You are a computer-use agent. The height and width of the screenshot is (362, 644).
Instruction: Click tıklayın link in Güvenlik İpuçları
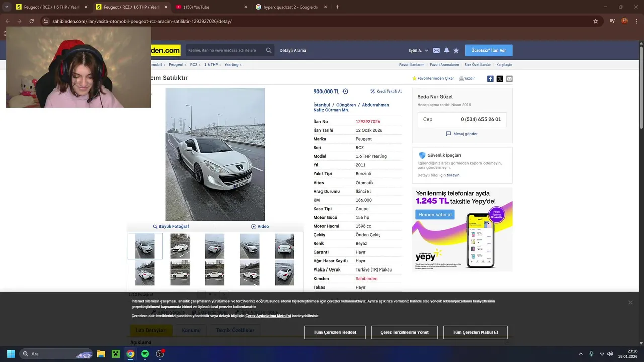coord(453,175)
